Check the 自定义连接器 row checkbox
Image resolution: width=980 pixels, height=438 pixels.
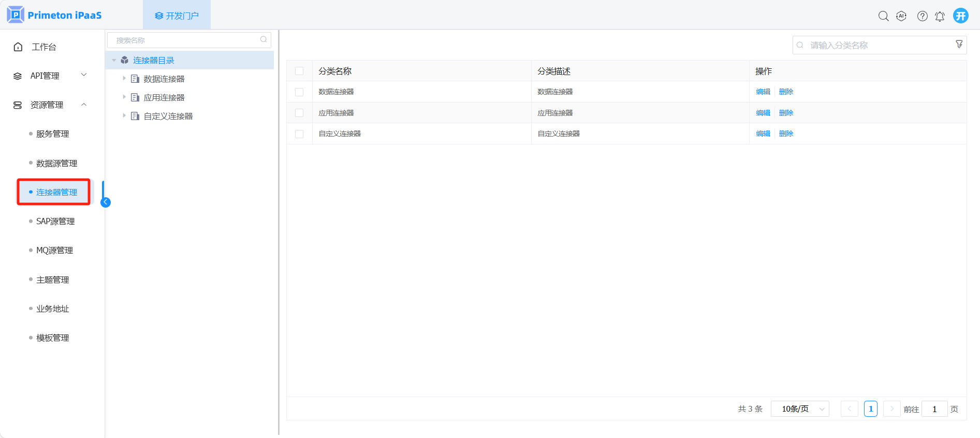[x=299, y=134]
